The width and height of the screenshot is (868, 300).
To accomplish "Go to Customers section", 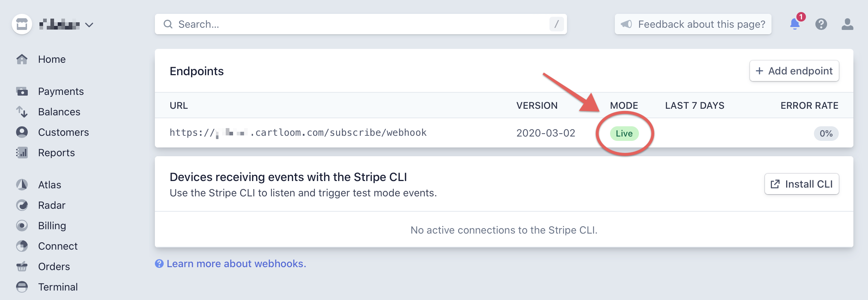I will 64,132.
